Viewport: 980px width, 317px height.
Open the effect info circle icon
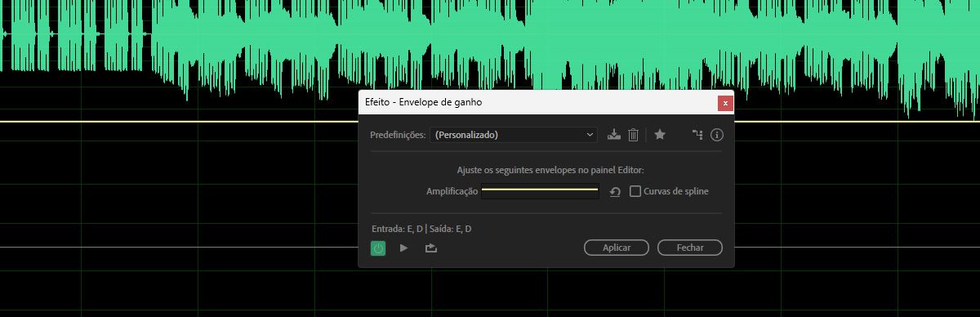[x=717, y=135]
